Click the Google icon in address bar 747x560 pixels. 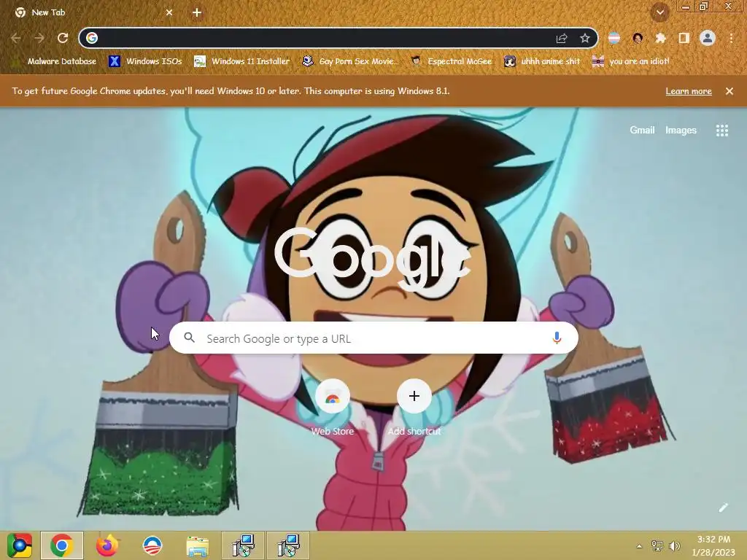(x=92, y=38)
